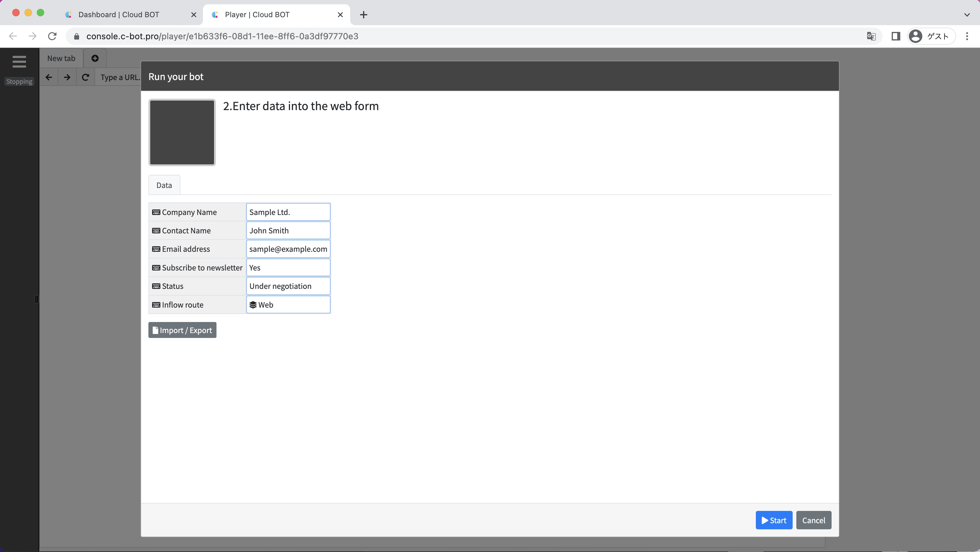
Task: Switch to Dashboard | Cloud BOT tab
Action: 119,14
